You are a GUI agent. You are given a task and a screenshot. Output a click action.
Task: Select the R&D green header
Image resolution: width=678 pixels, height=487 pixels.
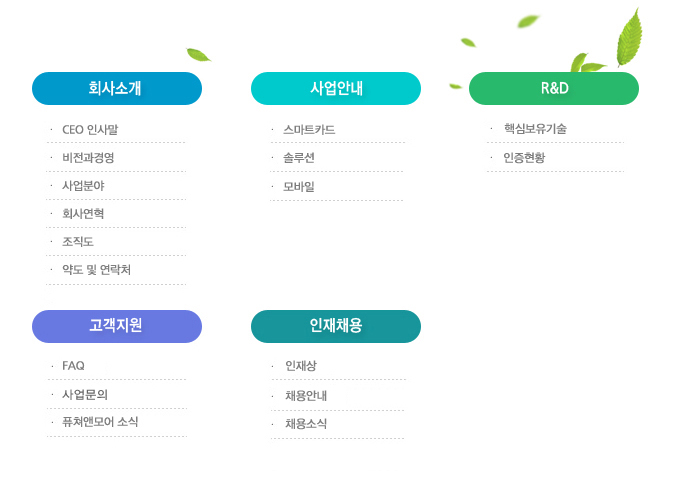[554, 88]
